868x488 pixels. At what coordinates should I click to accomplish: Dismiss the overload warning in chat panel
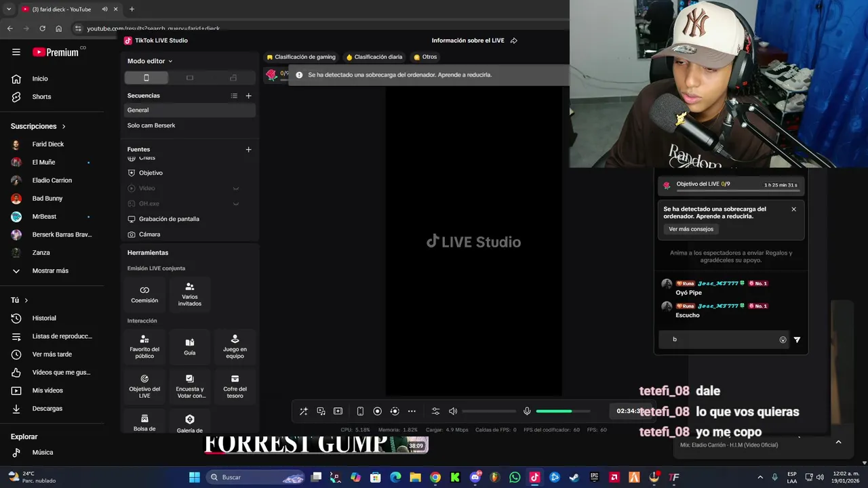coord(793,209)
